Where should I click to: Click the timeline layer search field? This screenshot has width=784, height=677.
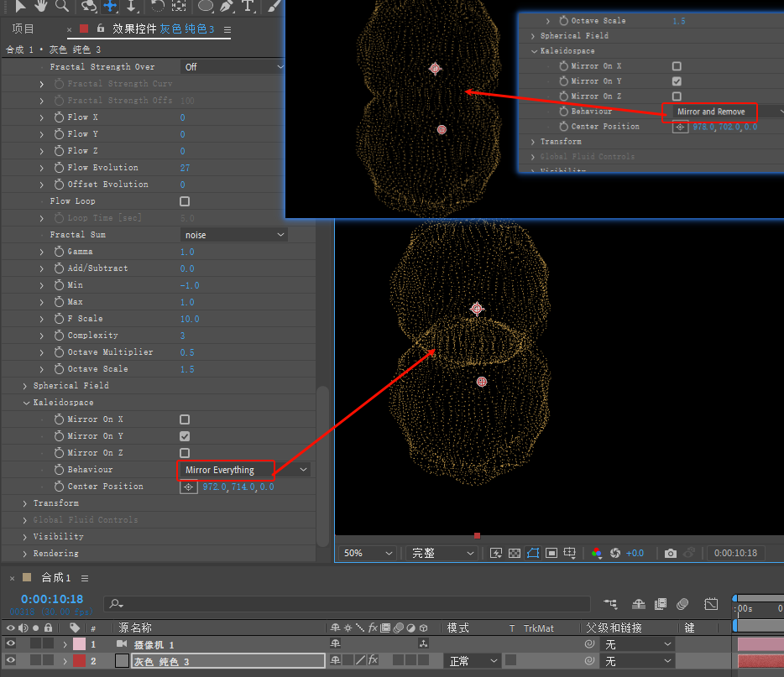(347, 604)
